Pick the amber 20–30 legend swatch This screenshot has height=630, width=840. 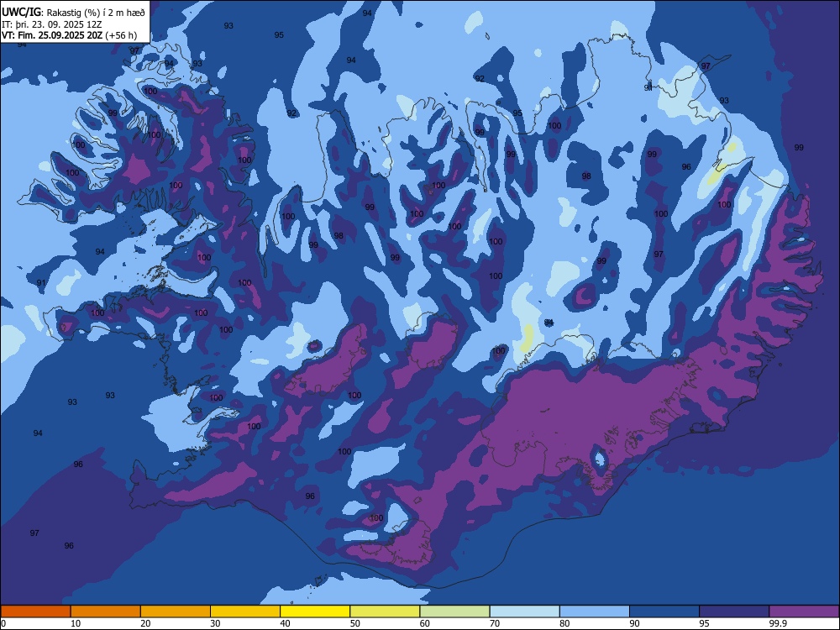point(176,612)
